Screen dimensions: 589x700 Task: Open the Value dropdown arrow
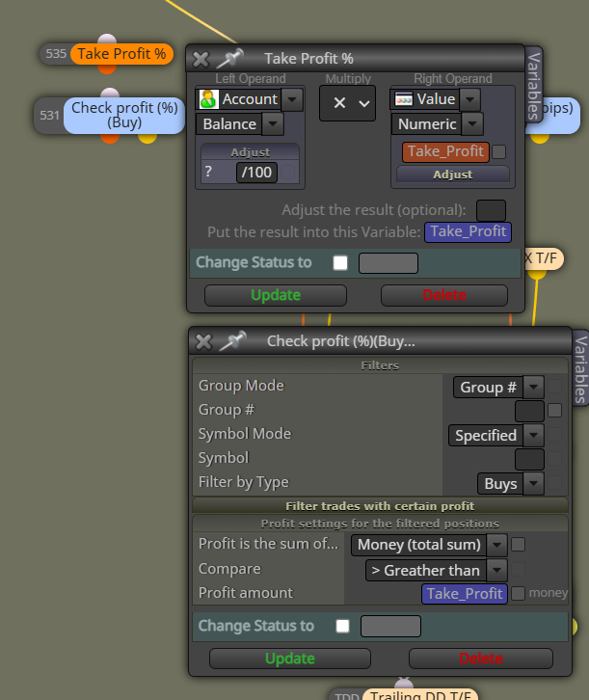(469, 99)
